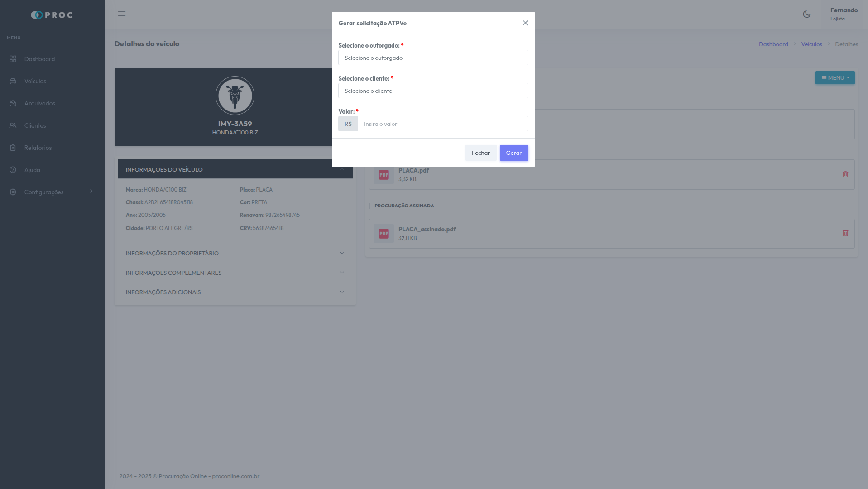Viewport: 868px width, 489px height.
Task: Click the Valor input field
Action: tap(442, 124)
